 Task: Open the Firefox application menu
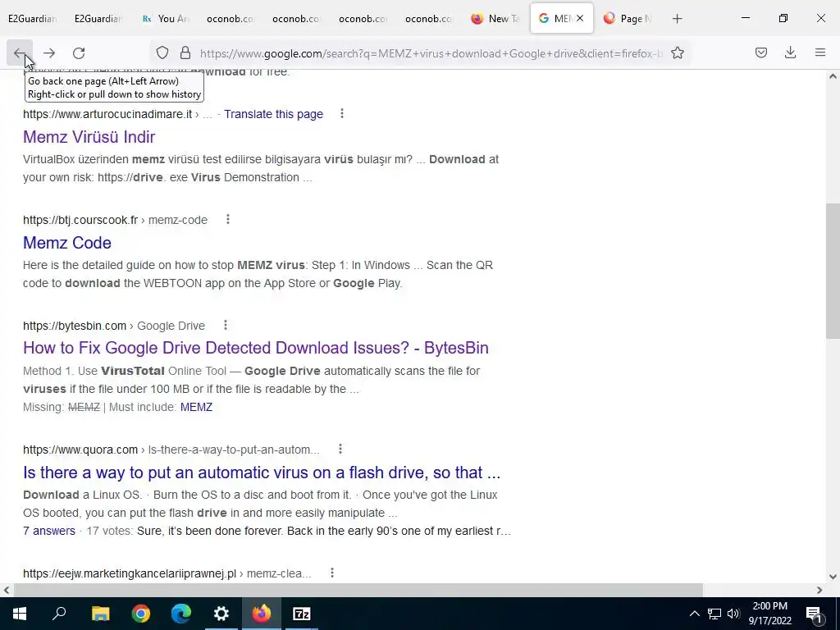pyautogui.click(x=820, y=53)
